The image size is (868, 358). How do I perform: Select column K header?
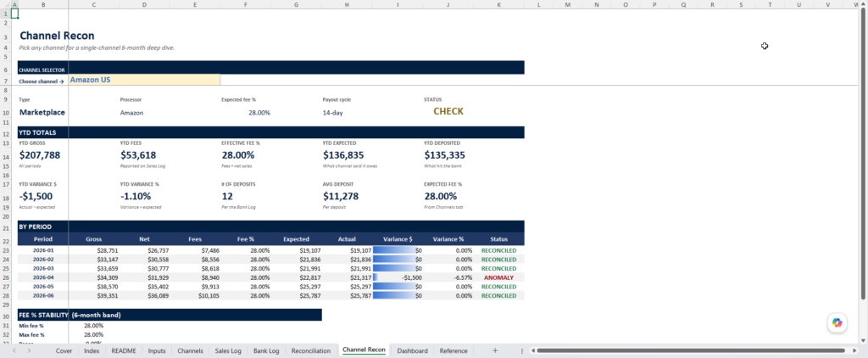point(498,4)
